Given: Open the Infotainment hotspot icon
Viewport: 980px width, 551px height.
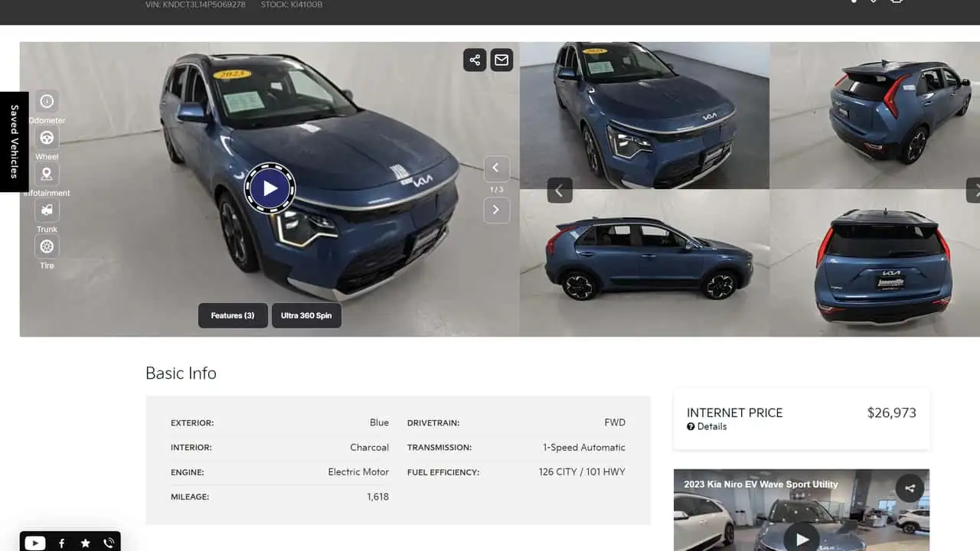Looking at the screenshot, I should [x=47, y=174].
